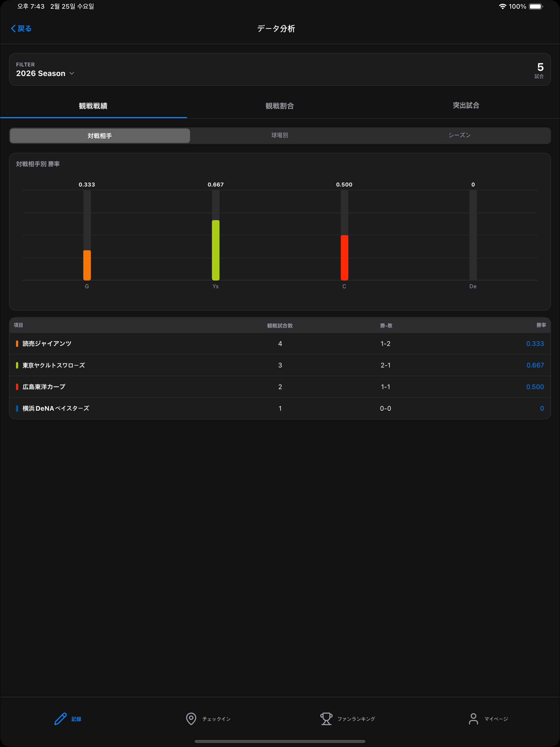Image resolution: width=560 pixels, height=747 pixels.
Task: Click the 勝率 column header
Action: click(x=541, y=325)
